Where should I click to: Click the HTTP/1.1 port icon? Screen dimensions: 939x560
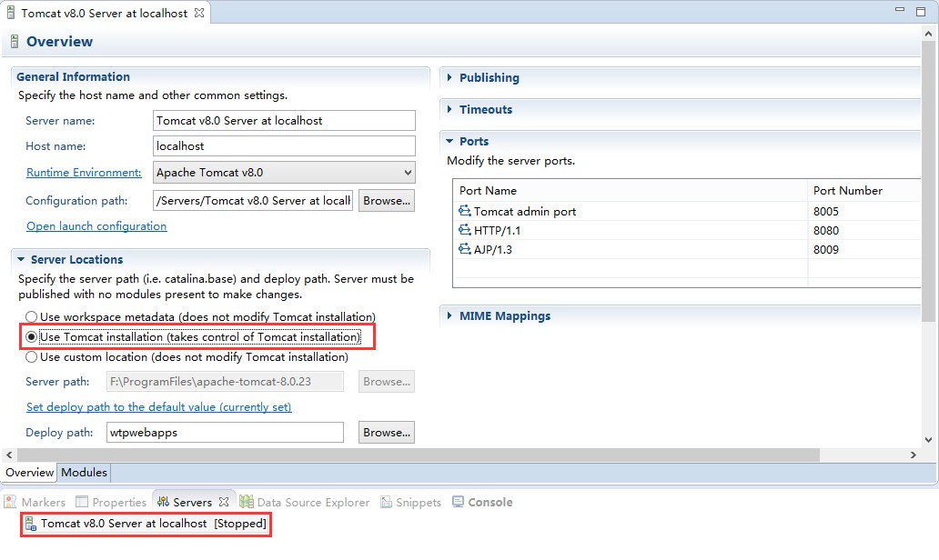click(x=465, y=230)
